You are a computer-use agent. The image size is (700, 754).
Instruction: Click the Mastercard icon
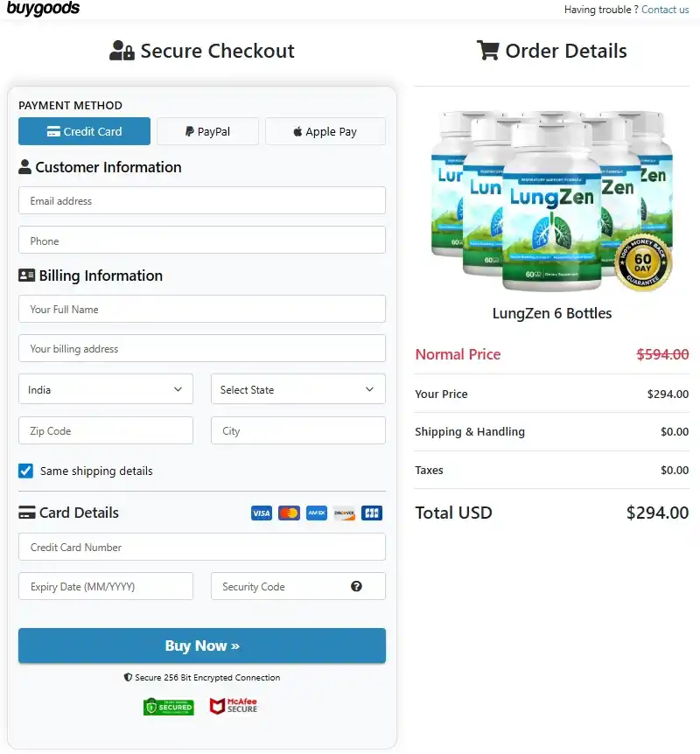click(289, 513)
